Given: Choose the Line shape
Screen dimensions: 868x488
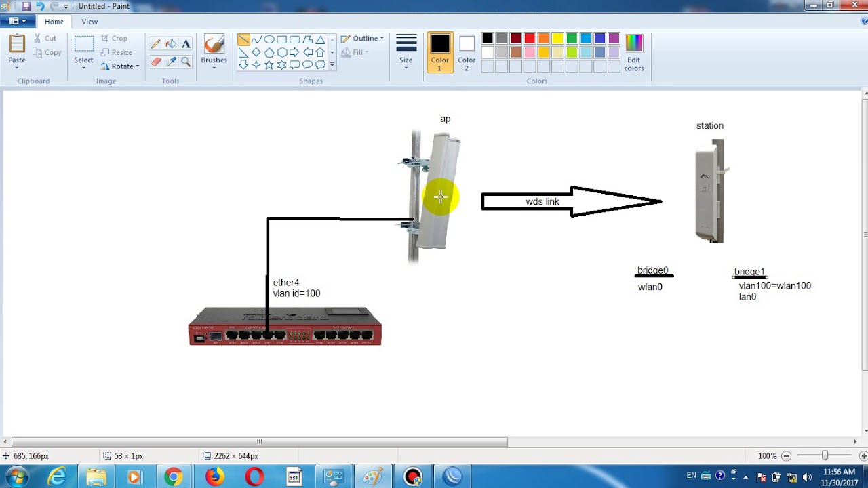Looking at the screenshot, I should (243, 39).
